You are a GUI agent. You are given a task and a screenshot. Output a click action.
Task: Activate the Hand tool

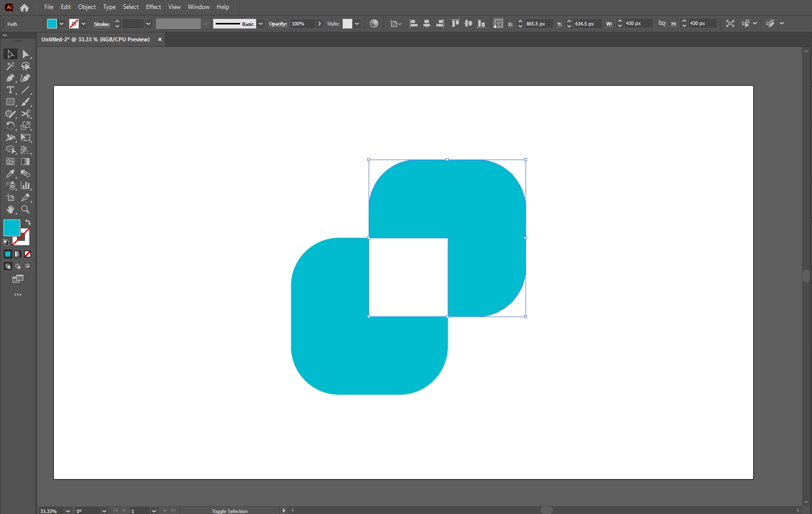click(x=10, y=209)
